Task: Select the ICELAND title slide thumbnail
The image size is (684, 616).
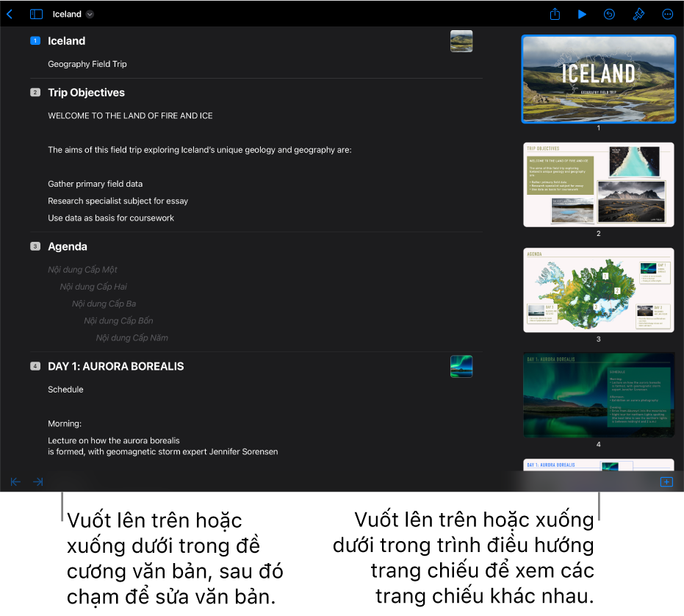Action: pyautogui.click(x=599, y=79)
